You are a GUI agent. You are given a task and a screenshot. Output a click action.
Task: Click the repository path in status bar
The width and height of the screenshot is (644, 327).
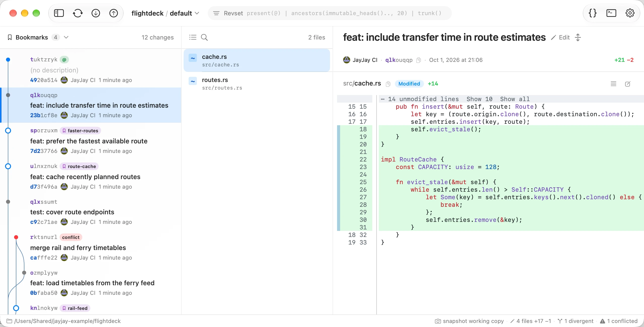pos(64,321)
